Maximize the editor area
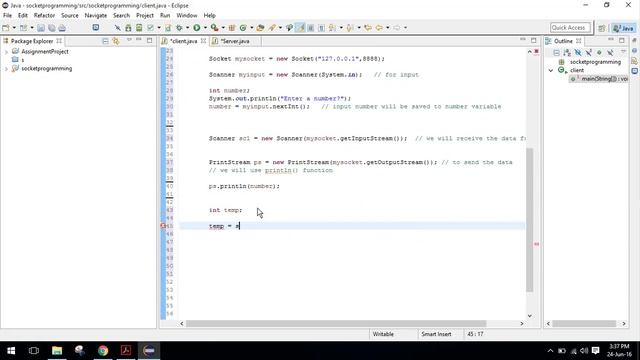This screenshot has width=640, height=360. (x=533, y=40)
